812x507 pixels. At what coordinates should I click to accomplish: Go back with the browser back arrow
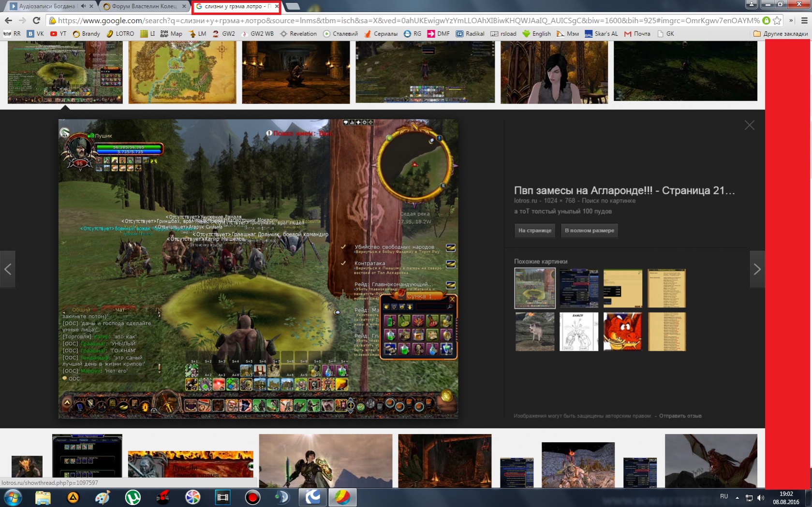[8, 20]
